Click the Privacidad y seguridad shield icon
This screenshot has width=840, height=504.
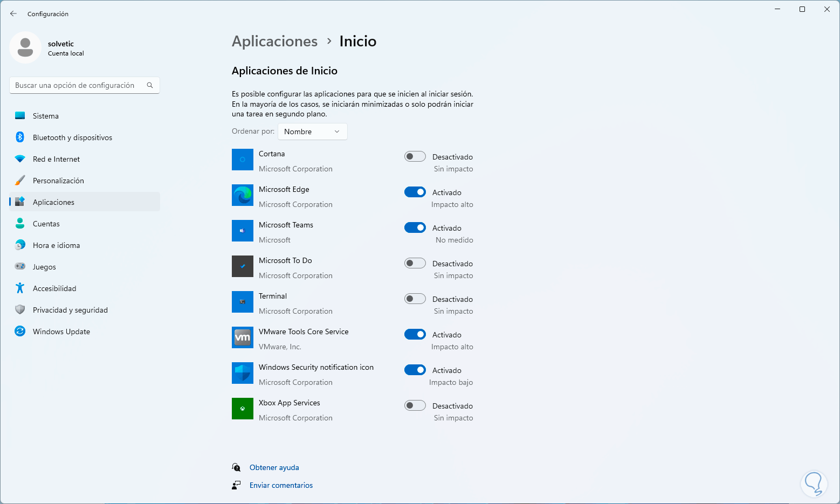pos(20,310)
